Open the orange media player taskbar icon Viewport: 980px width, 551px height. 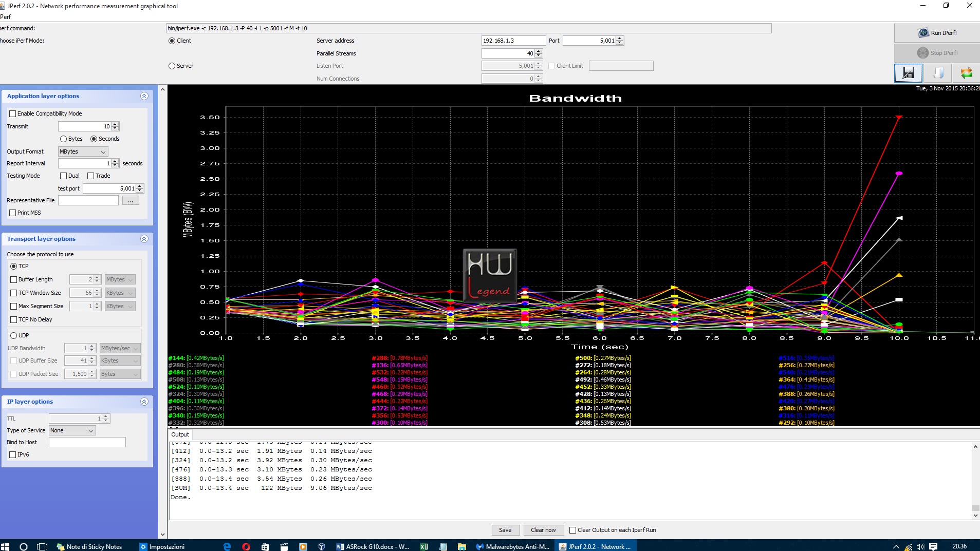303,546
